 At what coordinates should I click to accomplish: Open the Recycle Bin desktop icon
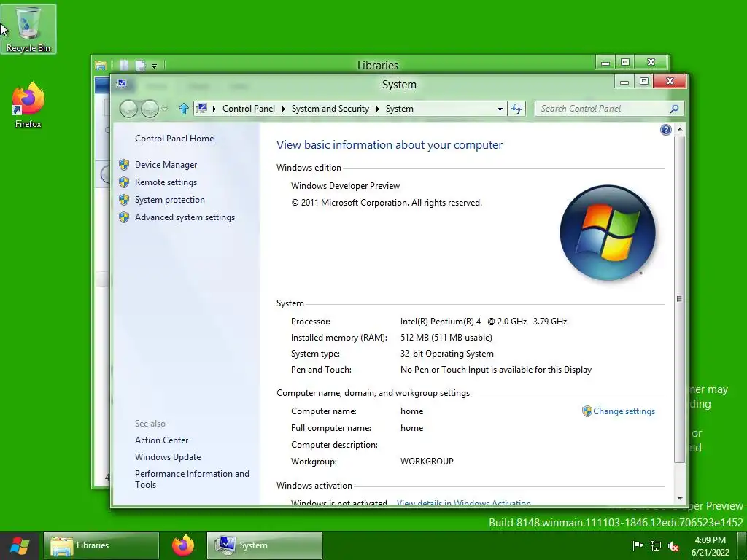28,29
